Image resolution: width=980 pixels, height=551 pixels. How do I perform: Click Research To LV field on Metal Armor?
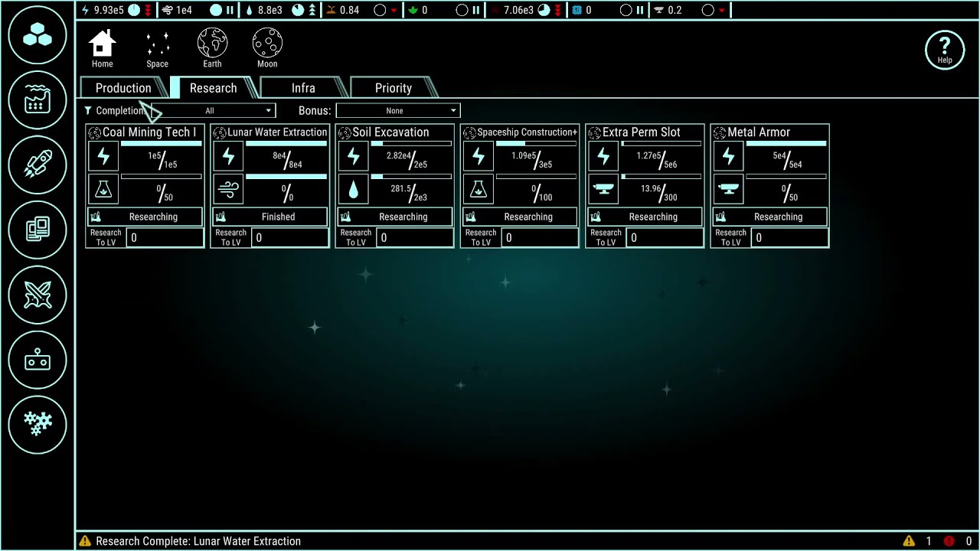(789, 238)
